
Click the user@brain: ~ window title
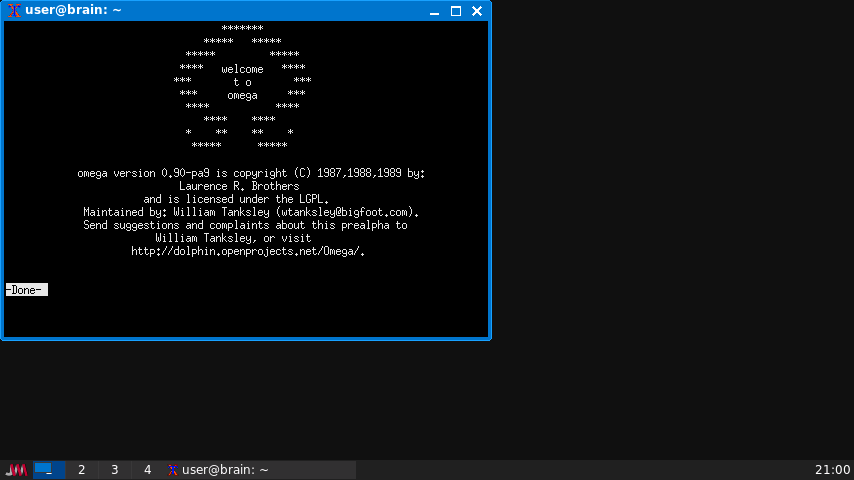[73, 10]
